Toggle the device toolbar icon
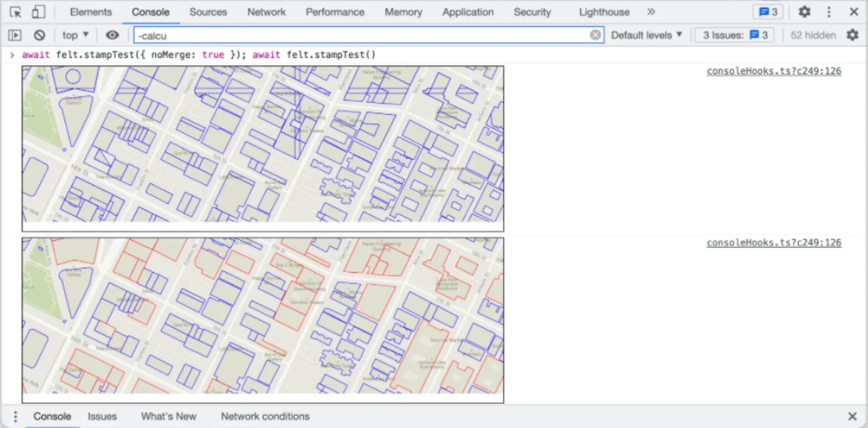The width and height of the screenshot is (868, 428). [x=38, y=12]
